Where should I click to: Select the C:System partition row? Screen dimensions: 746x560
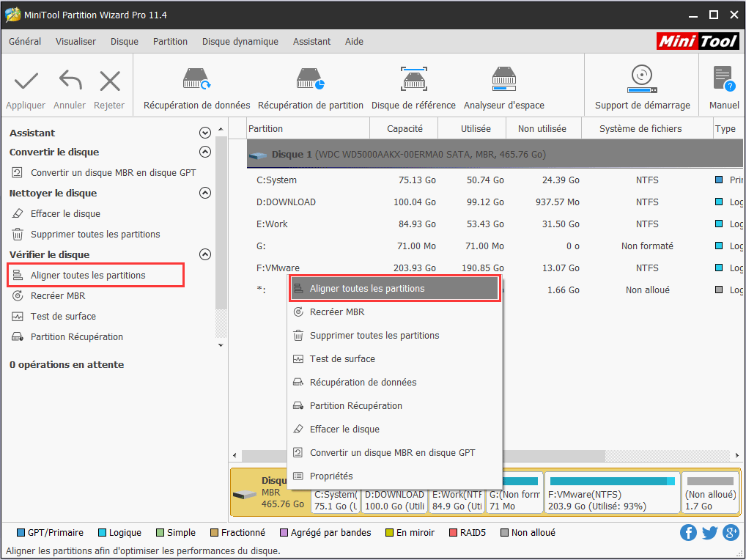click(x=495, y=180)
